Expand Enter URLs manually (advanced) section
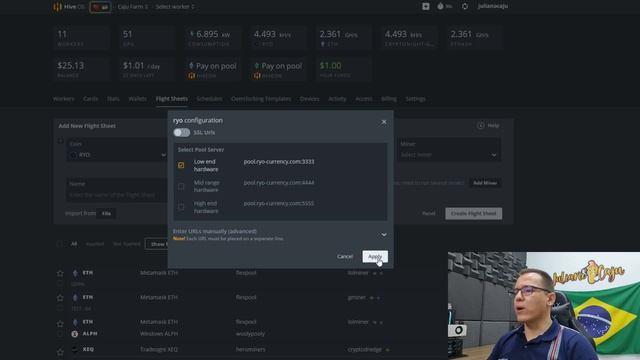The image size is (640, 360). click(x=280, y=234)
